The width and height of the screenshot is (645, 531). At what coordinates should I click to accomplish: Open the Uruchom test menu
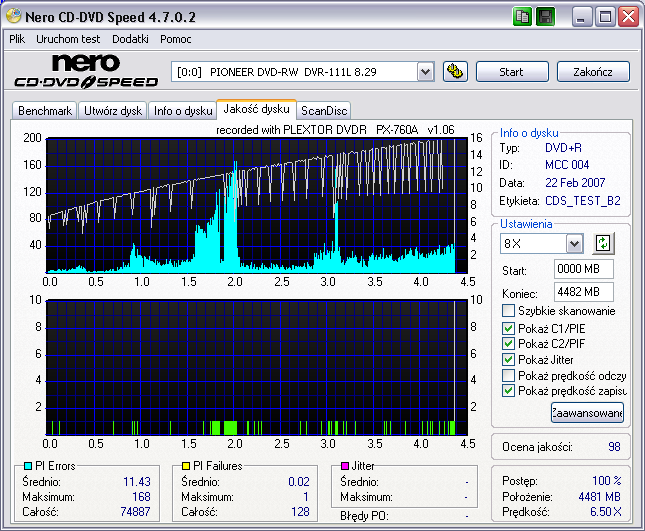click(68, 39)
